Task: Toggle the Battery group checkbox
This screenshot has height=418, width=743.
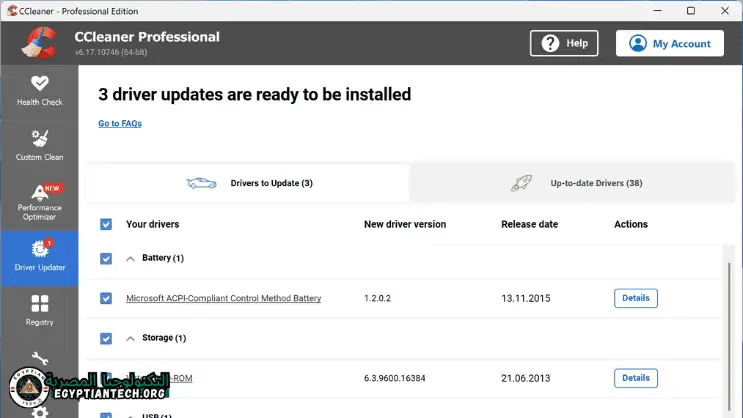Action: (106, 258)
